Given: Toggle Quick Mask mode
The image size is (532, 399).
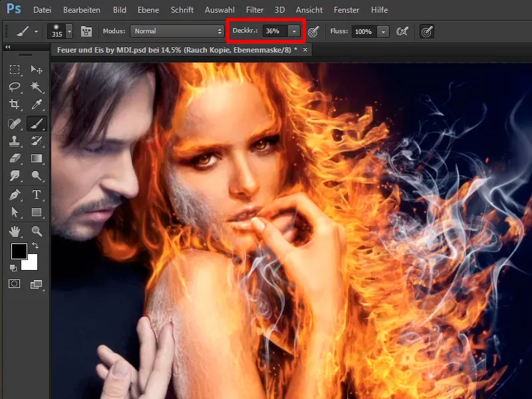Looking at the screenshot, I should 14,284.
